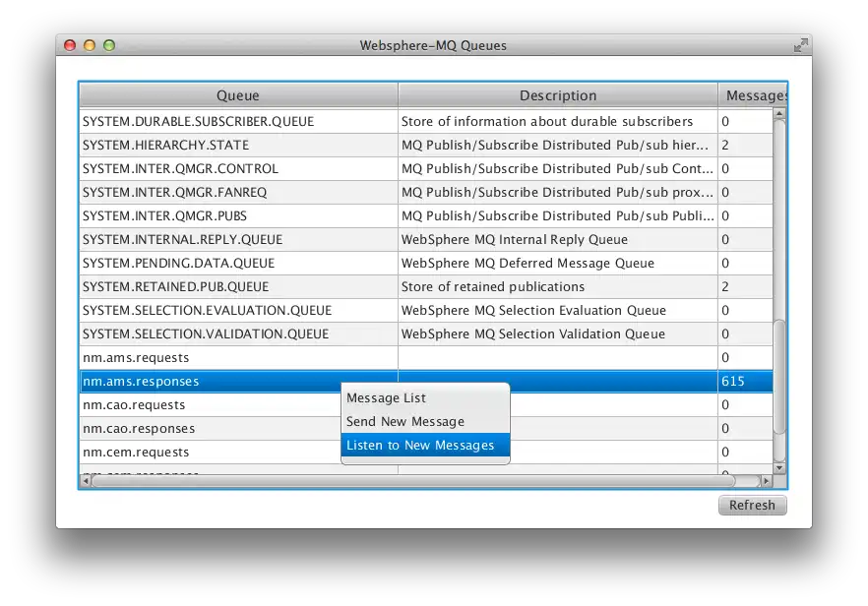Choose Listen to New Messages menu entry

425,445
